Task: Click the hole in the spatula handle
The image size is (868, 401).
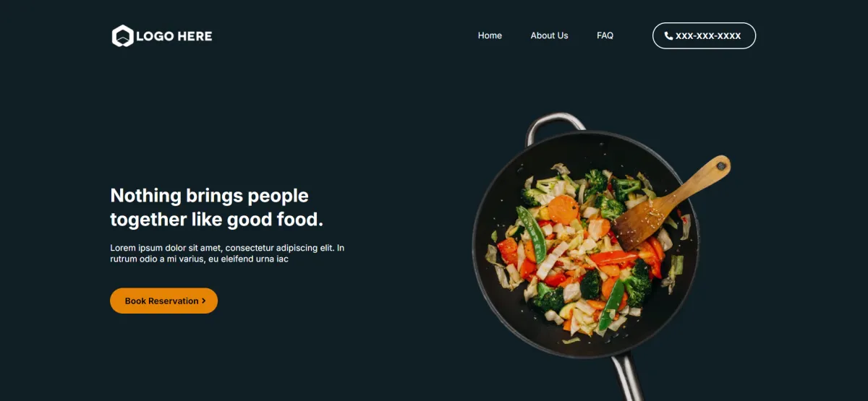Action: click(x=721, y=166)
